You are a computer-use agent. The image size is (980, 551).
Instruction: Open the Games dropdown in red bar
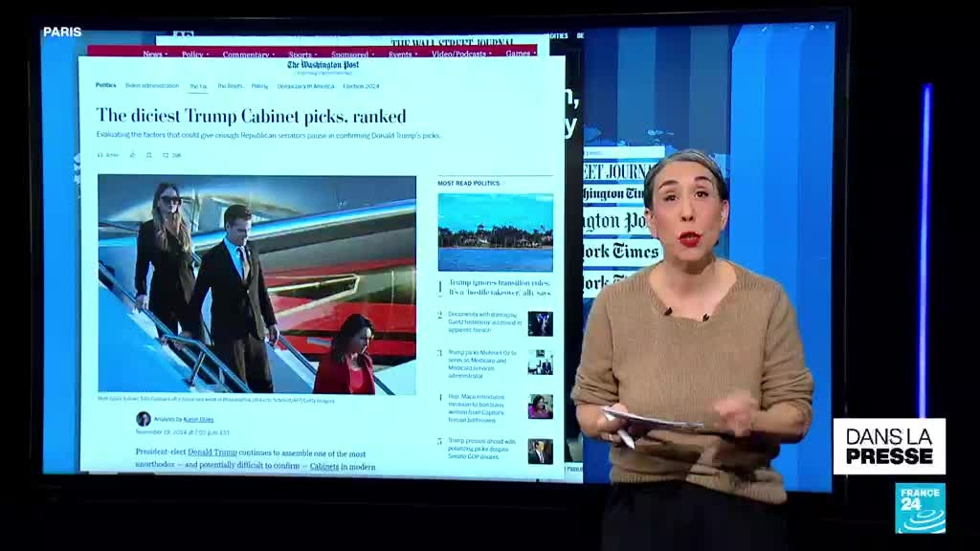pos(520,54)
